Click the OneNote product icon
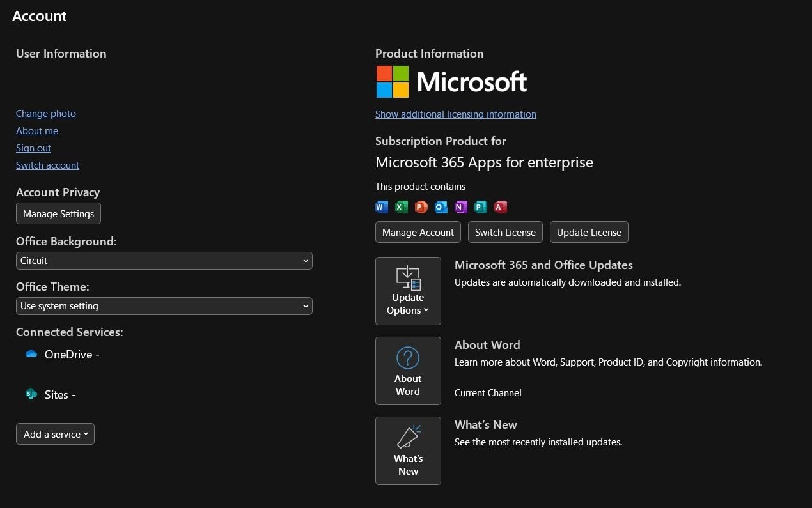The image size is (812, 508). [460, 206]
